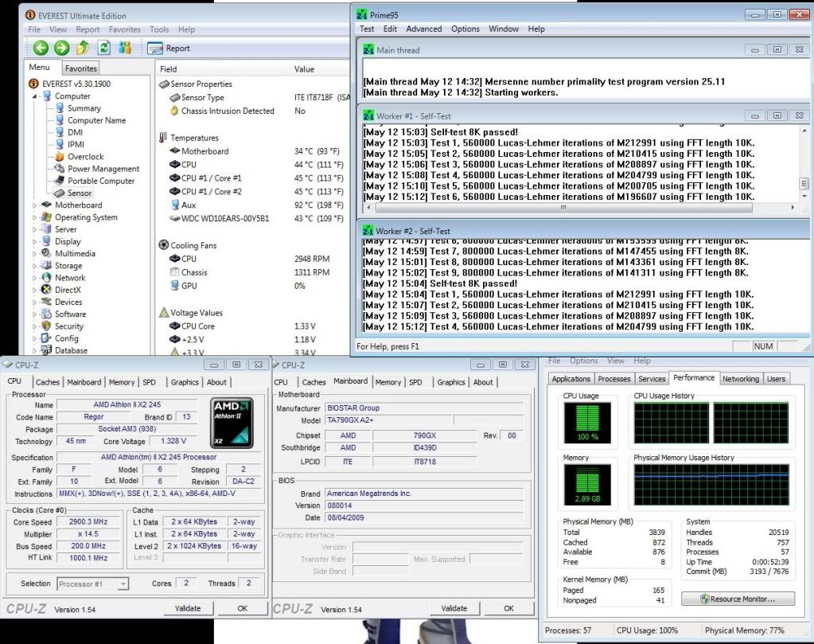This screenshot has height=644, width=814.
Task: Click Validate in the right CPU-Z window
Action: [x=454, y=608]
